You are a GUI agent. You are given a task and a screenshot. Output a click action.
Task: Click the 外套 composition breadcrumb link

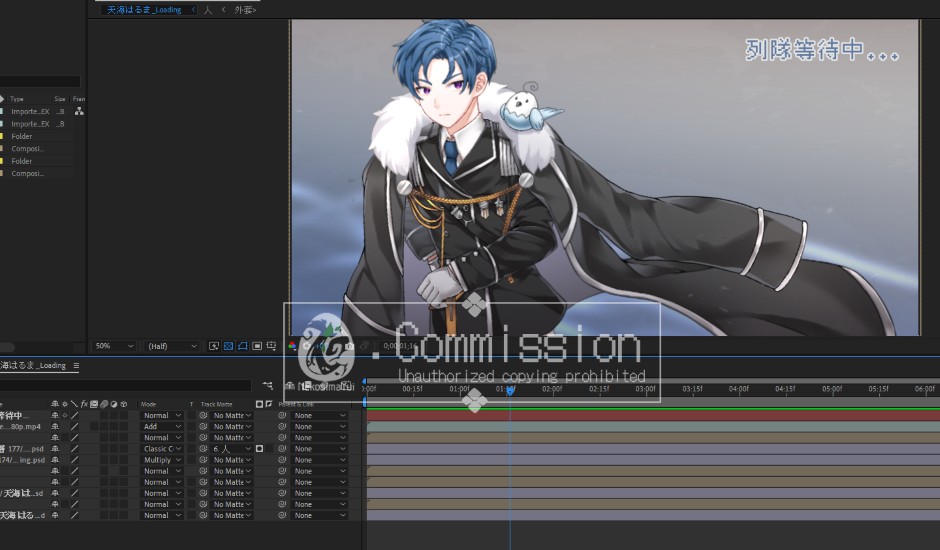244,9
